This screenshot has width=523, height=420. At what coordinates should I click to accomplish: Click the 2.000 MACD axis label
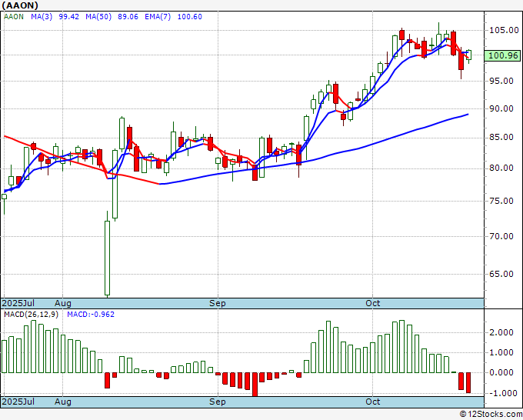[501, 332]
